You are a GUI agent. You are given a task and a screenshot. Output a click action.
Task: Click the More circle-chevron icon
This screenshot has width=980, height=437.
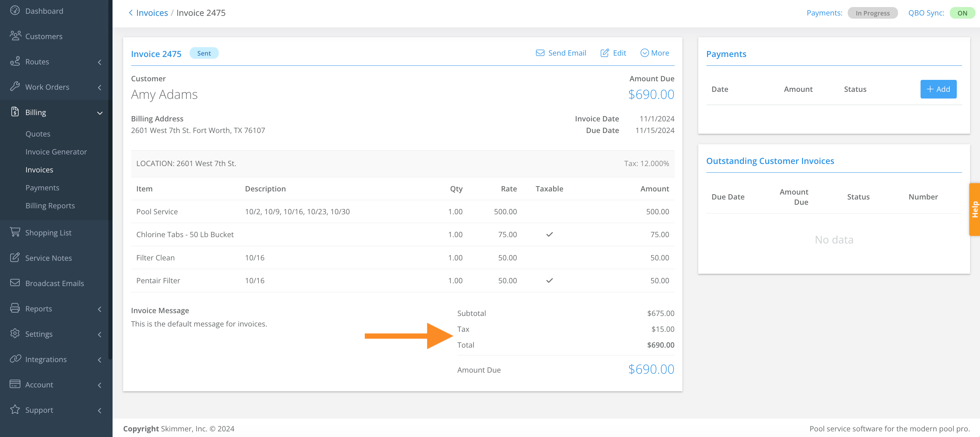point(644,53)
